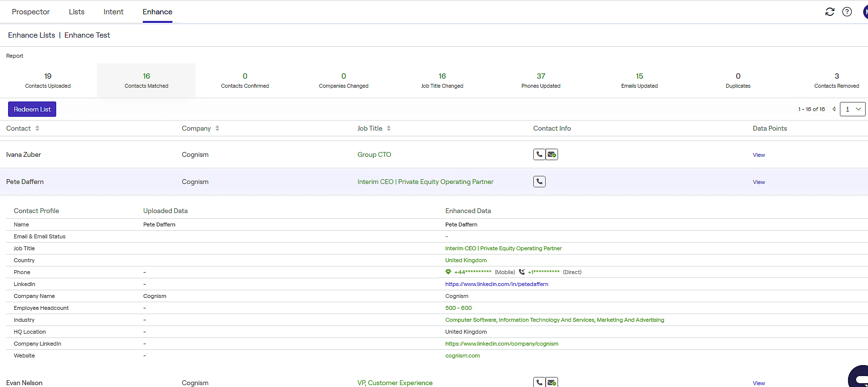The height and width of the screenshot is (387, 868).
Task: Open the Intent tab
Action: 113,12
